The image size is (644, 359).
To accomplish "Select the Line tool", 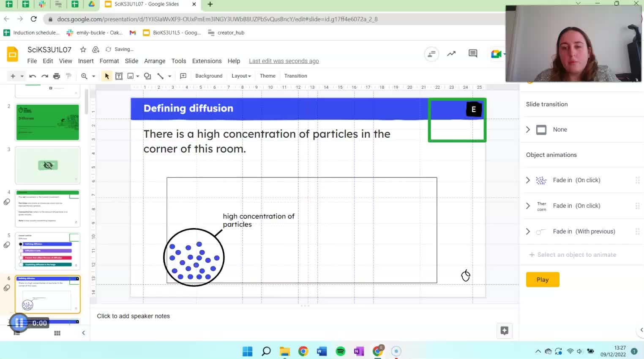I will click(161, 76).
